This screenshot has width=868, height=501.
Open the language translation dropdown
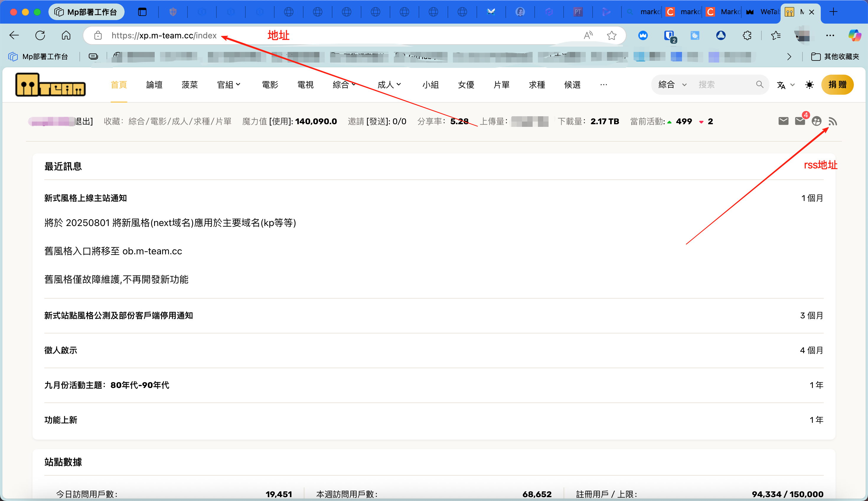(x=785, y=85)
